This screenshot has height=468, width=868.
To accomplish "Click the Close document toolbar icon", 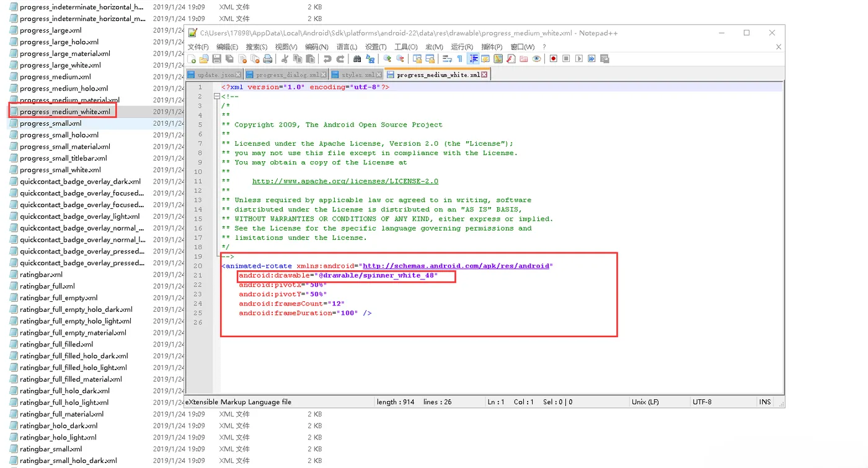I will [x=242, y=59].
